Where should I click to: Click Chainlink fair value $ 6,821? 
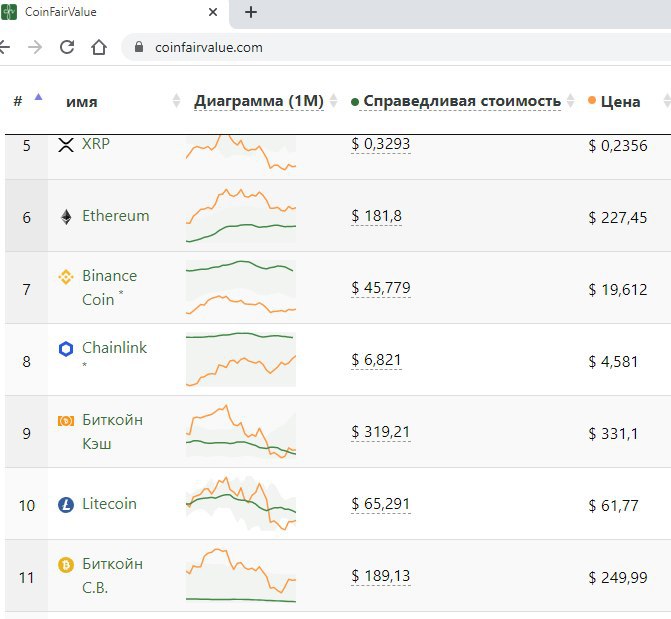[376, 360]
